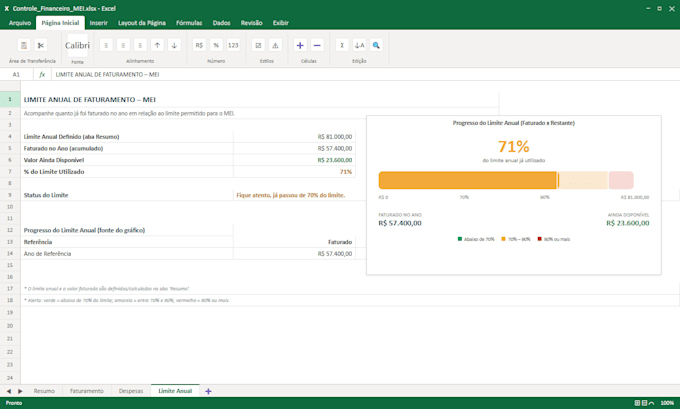
Task: Open the Calibri font selector
Action: coord(77,45)
